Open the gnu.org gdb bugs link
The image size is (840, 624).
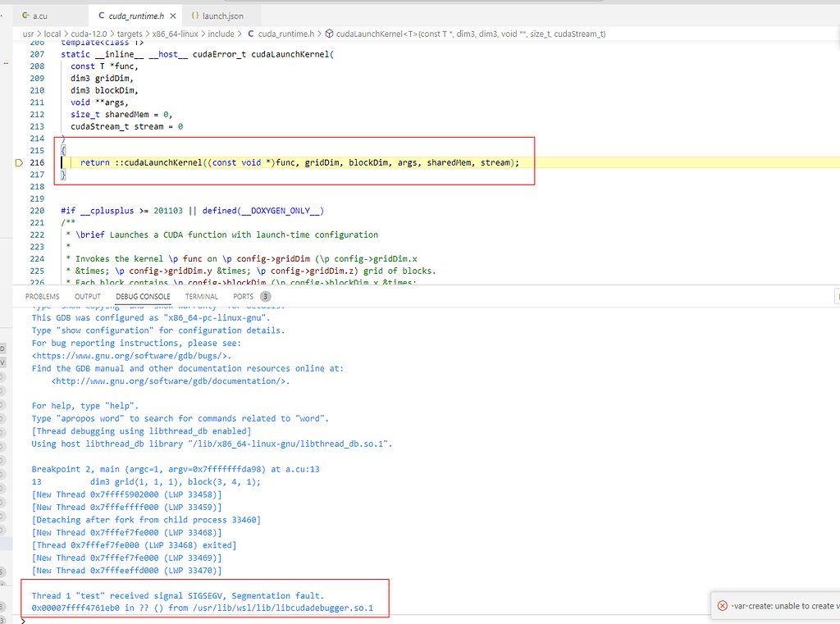(131, 356)
